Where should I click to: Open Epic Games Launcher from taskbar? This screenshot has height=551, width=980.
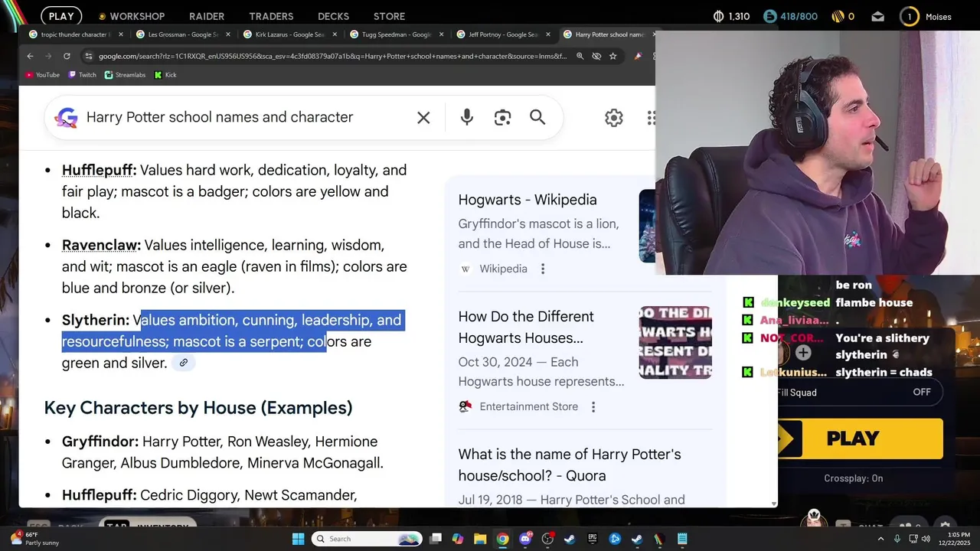click(592, 539)
